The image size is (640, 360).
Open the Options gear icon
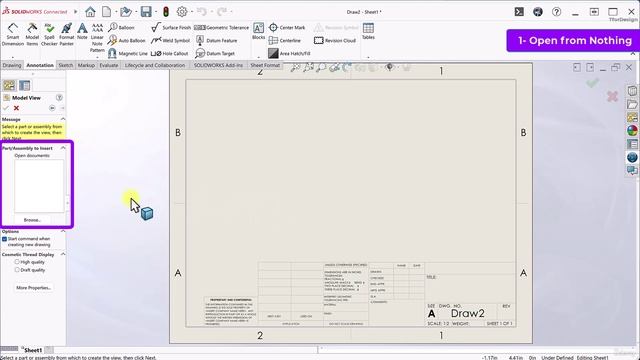pyautogui.click(x=182, y=12)
